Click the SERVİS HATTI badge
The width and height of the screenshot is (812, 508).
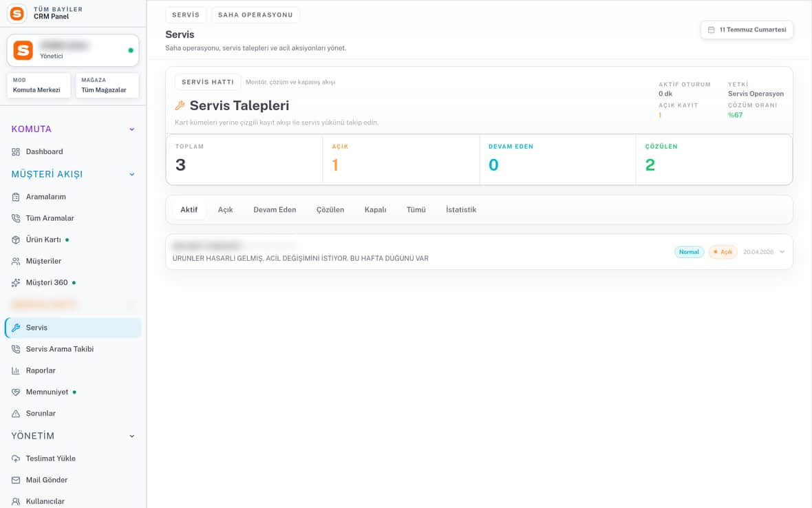pos(208,82)
